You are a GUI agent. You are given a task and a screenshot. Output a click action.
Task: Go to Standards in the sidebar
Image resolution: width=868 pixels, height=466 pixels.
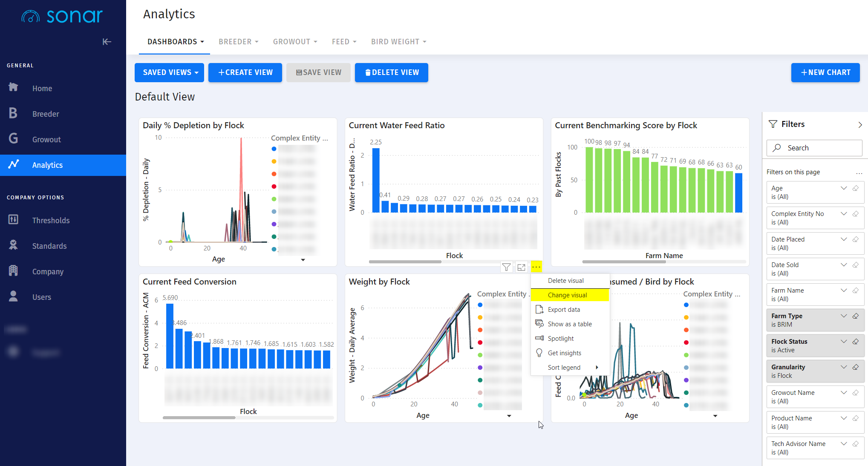pyautogui.click(x=49, y=246)
